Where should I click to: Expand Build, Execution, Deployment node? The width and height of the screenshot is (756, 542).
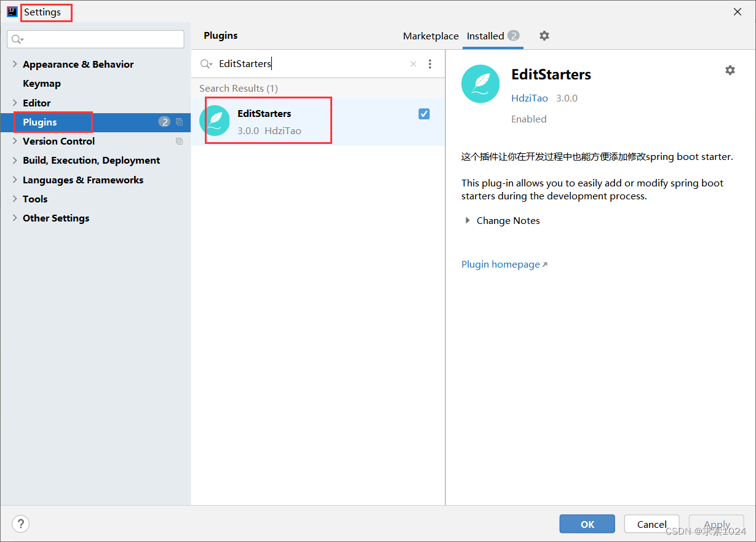pyautogui.click(x=15, y=160)
